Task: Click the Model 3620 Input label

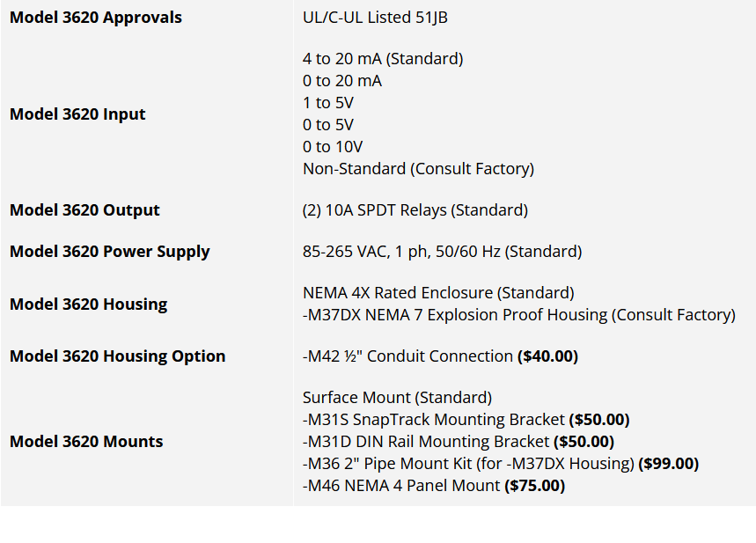Action: point(77,114)
